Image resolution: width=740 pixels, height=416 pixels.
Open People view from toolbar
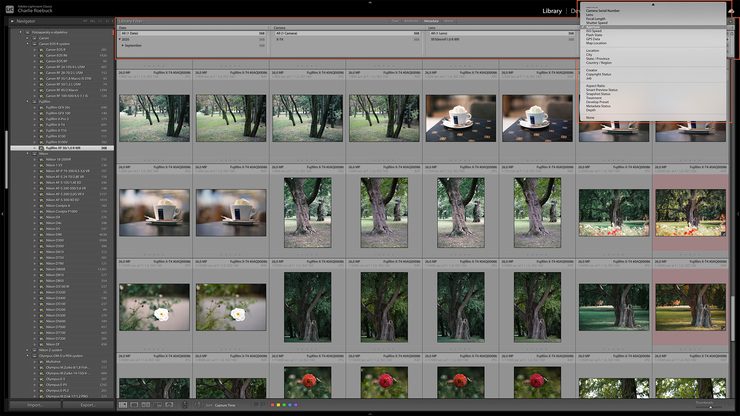click(x=169, y=405)
